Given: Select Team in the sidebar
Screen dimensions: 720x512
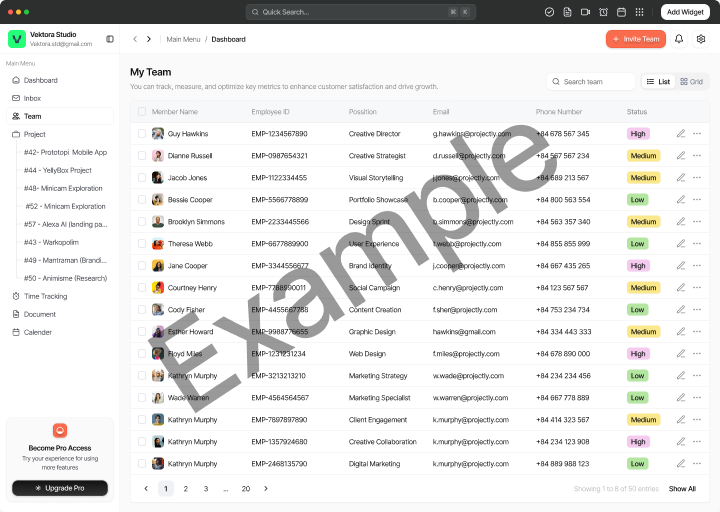Looking at the screenshot, I should click(x=60, y=116).
